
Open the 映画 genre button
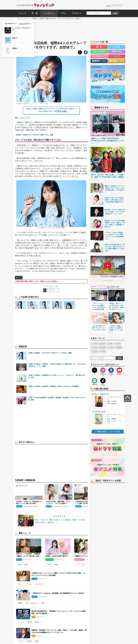coord(99,47)
